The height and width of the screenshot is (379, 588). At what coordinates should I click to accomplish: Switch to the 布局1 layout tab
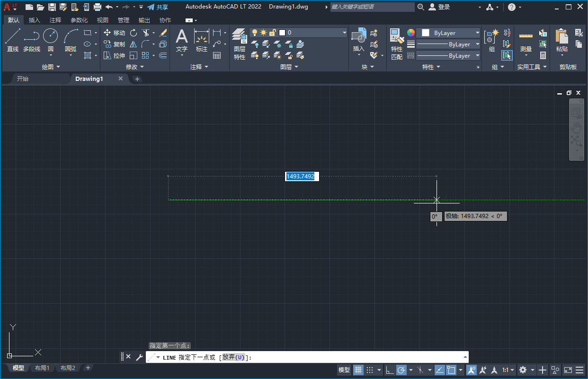click(42, 368)
